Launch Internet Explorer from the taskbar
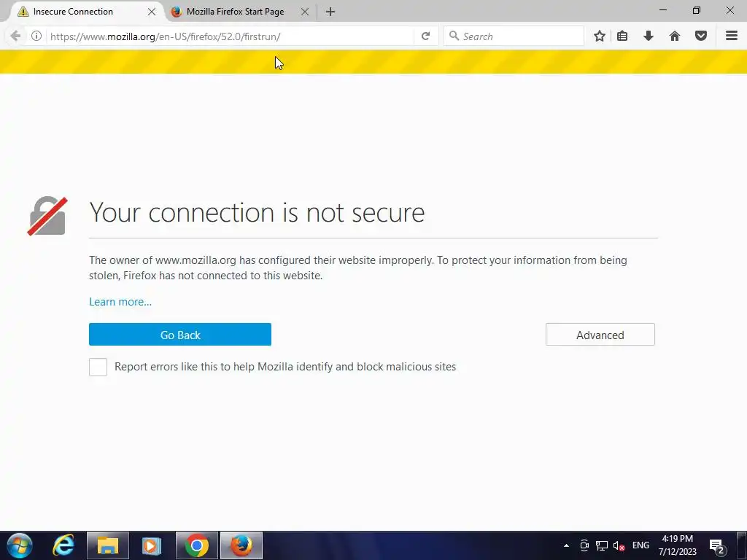 pyautogui.click(x=64, y=545)
